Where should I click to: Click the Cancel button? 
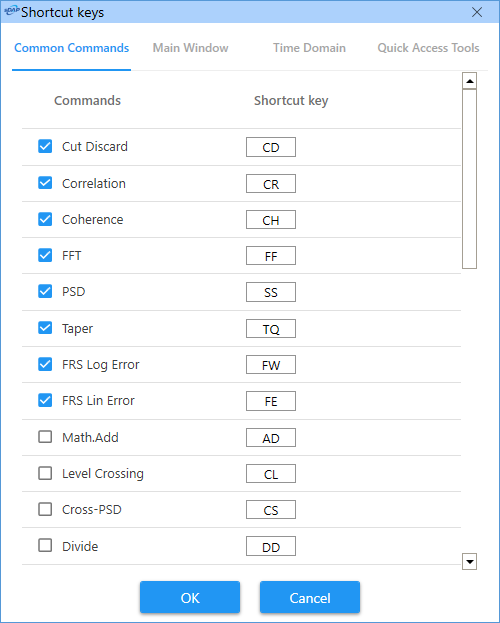[310, 598]
